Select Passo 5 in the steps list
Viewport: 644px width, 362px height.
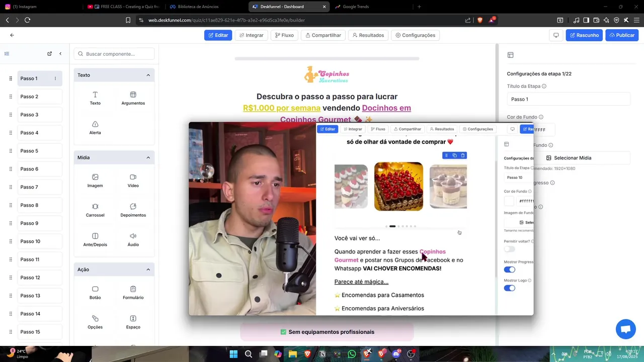pos(40,151)
